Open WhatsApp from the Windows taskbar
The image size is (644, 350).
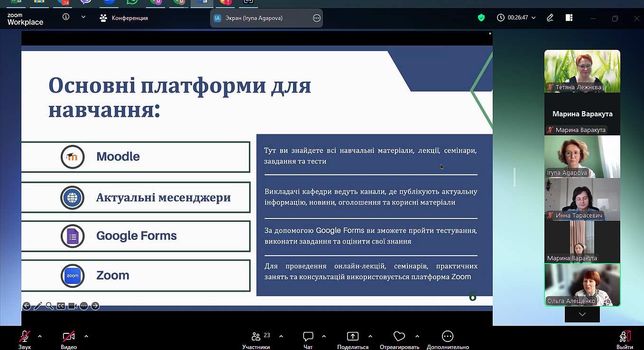coord(132,2)
